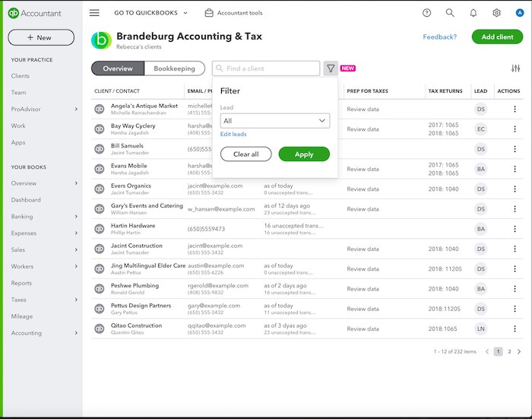Screen dimensions: 532x419
Task: Click the CLIENT / CONTACT column header
Action: tap(117, 91)
